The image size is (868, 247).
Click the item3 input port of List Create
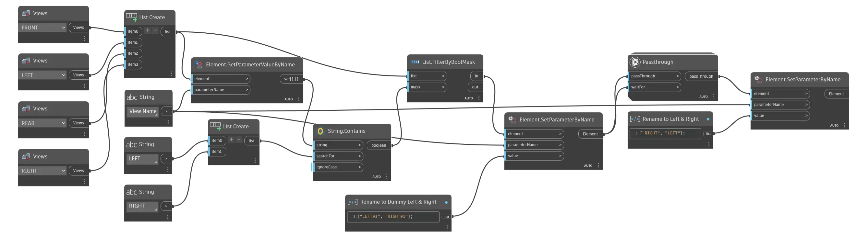(x=133, y=65)
